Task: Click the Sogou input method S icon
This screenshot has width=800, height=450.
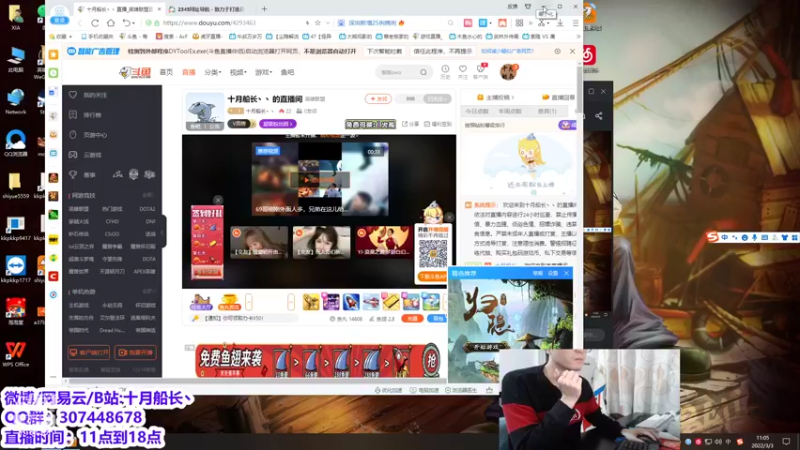Action: pos(713,237)
